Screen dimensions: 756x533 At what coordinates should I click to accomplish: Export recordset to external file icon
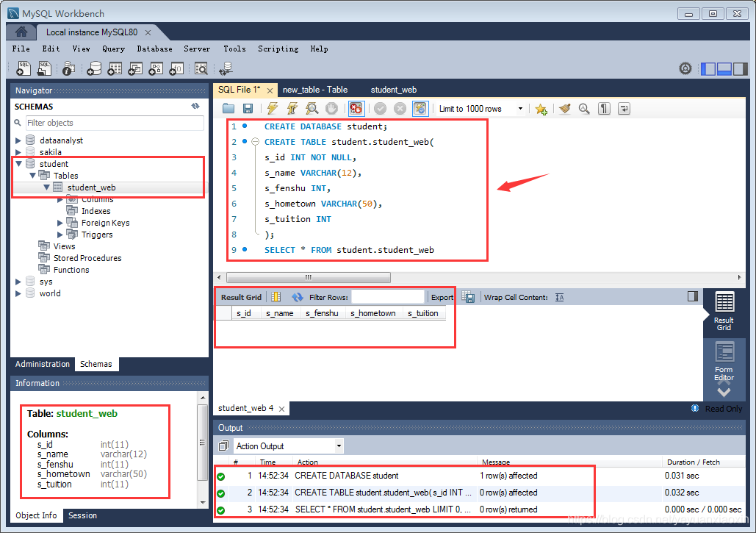pyautogui.click(x=468, y=297)
